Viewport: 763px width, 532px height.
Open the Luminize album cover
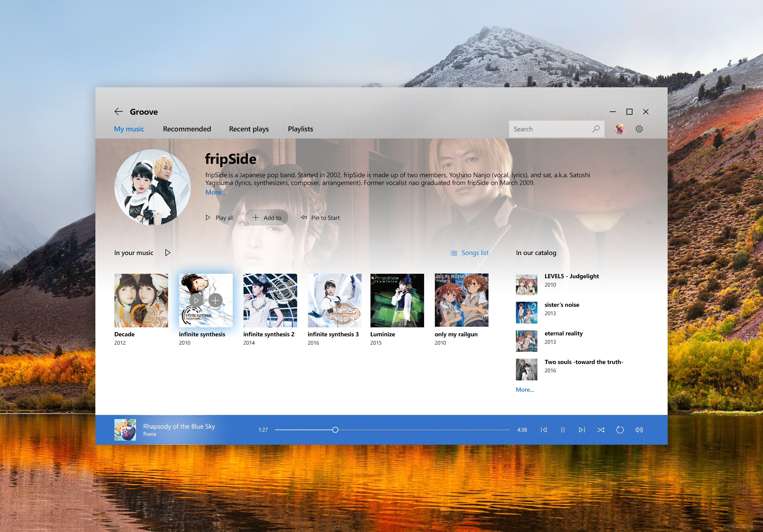(397, 300)
